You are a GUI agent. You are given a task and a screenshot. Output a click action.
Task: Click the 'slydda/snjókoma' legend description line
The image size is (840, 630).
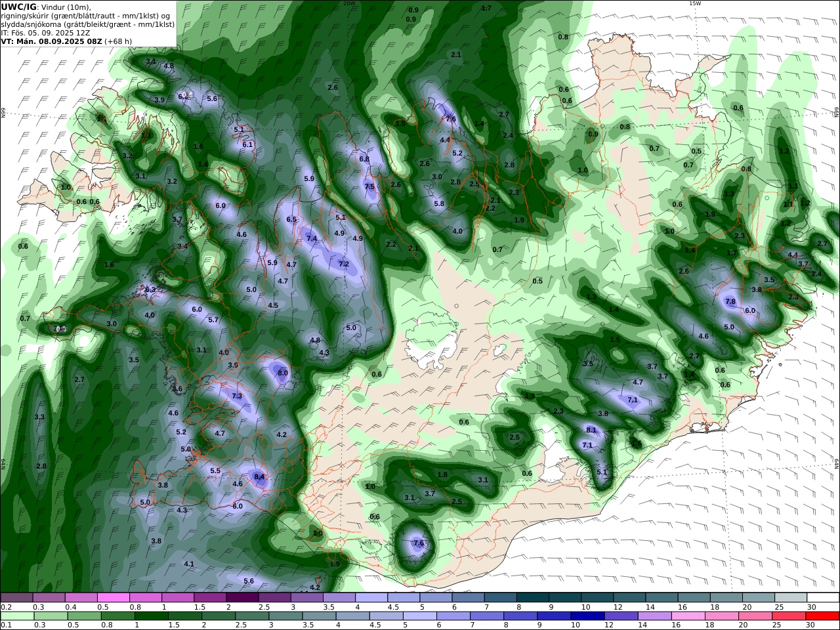coord(88,24)
